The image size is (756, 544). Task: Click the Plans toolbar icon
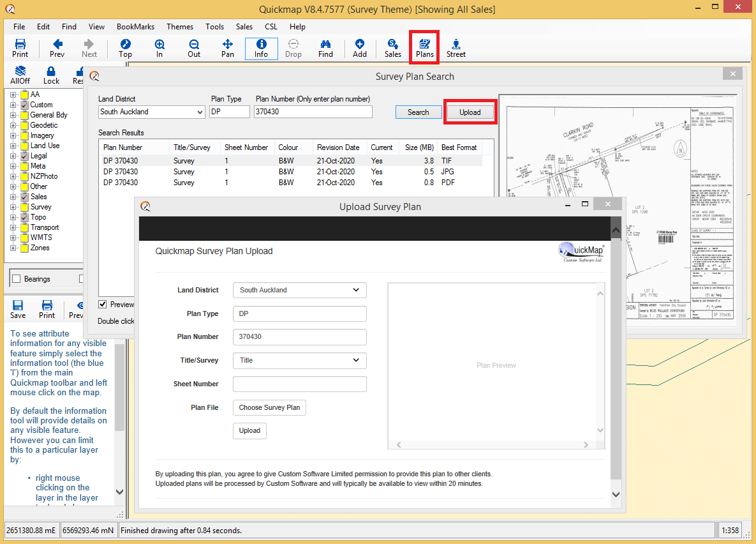tap(424, 48)
